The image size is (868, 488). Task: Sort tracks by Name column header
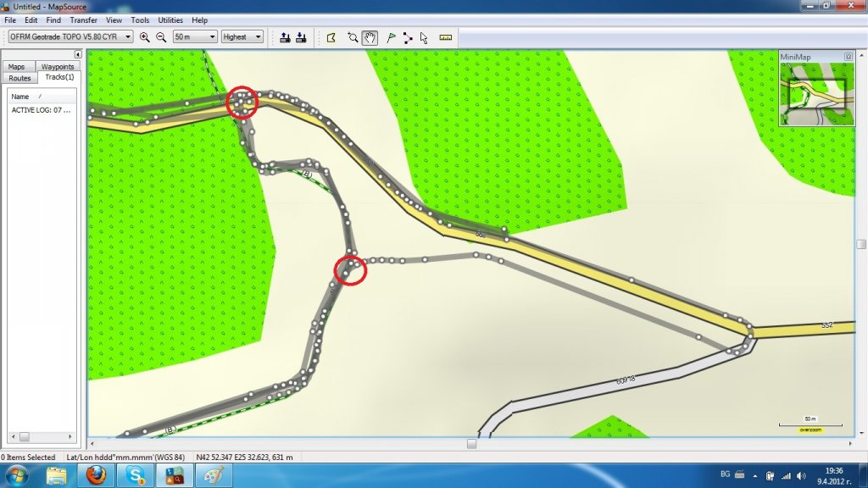[x=41, y=97]
